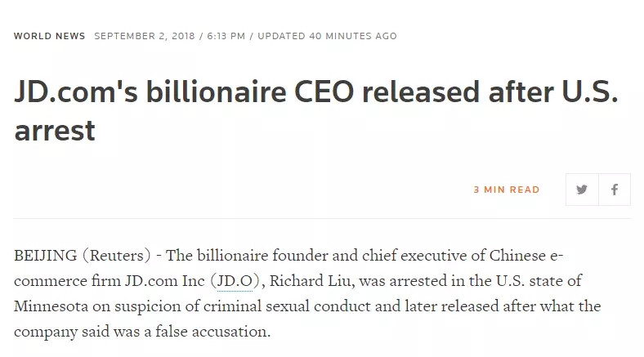Click the word "arrest" in the headline
This screenshot has width=644, height=357.
[x=54, y=130]
